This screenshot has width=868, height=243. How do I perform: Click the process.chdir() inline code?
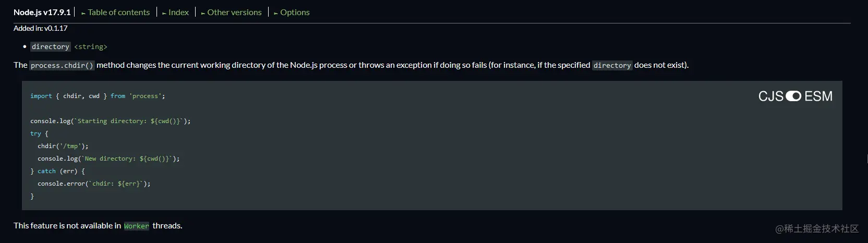pos(62,66)
